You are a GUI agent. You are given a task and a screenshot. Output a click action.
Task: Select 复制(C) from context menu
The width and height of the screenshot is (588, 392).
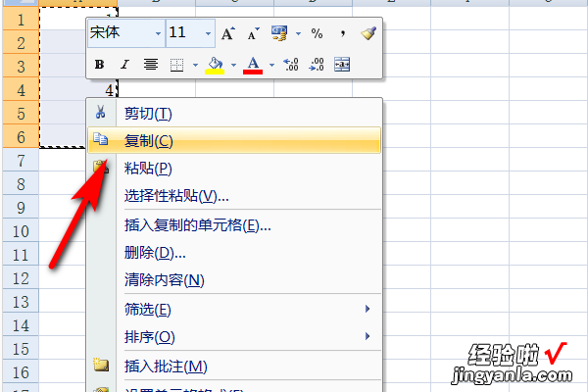(234, 140)
